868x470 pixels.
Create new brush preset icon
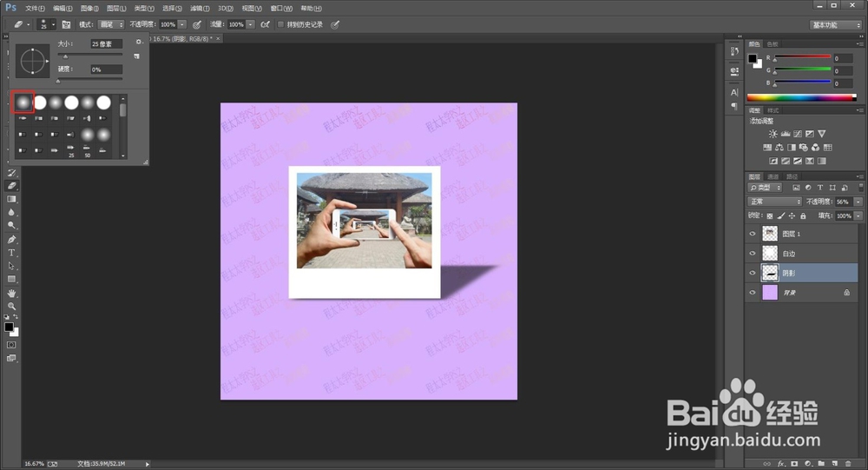tap(137, 56)
